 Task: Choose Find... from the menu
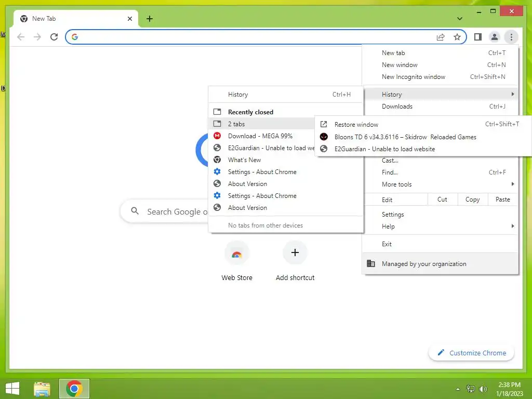tap(440, 172)
